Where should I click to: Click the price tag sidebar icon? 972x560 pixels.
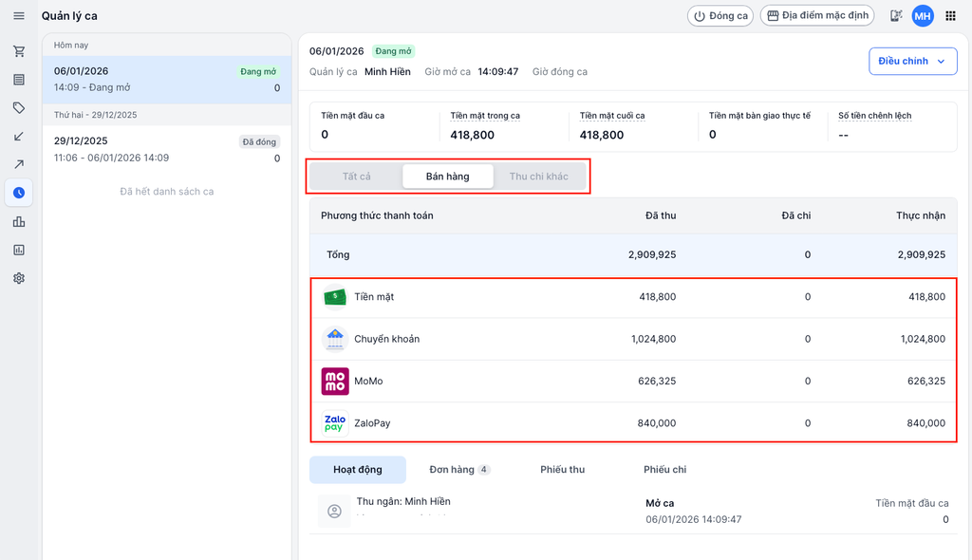19,108
